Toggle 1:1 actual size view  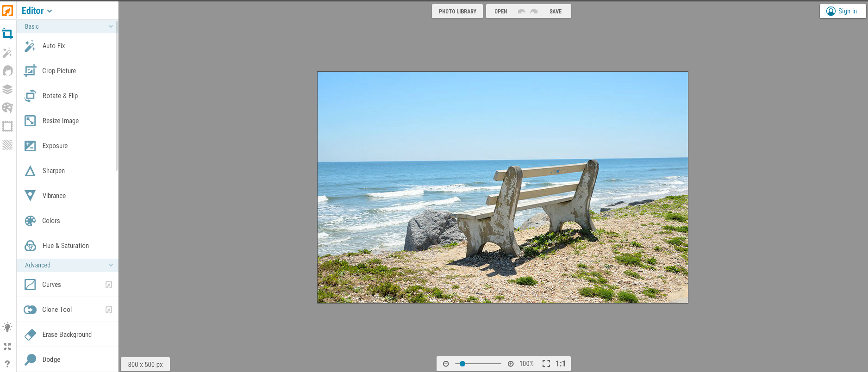tap(561, 364)
